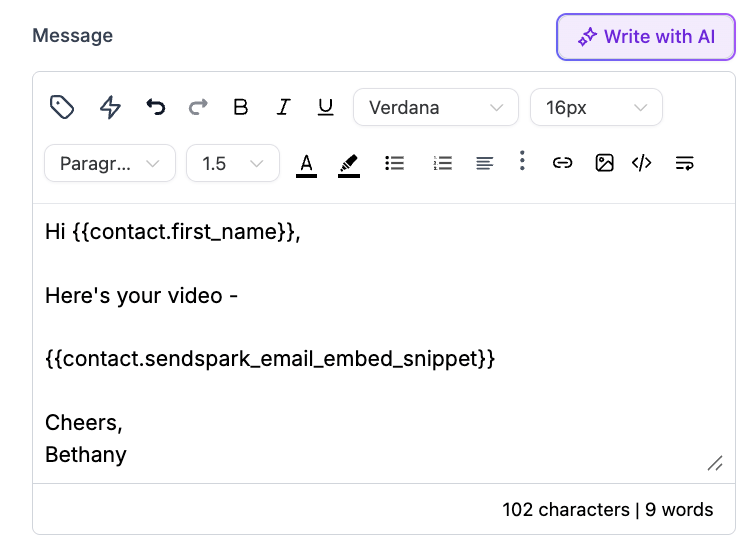Image resolution: width=756 pixels, height=544 pixels.
Task: Insert a numbered list
Action: tap(443, 163)
